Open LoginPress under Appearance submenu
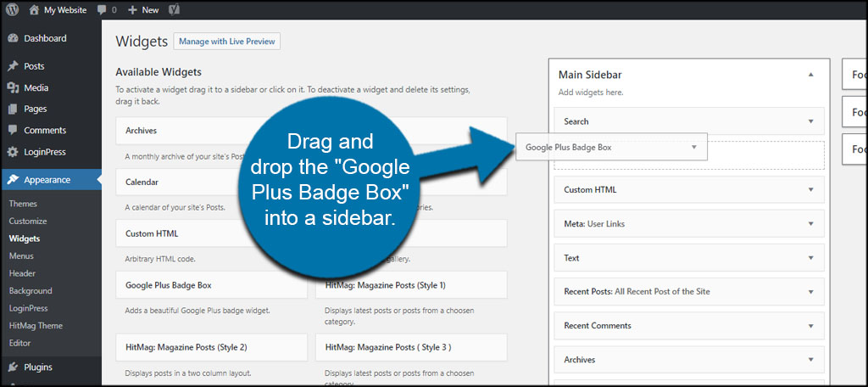The height and width of the screenshot is (387, 868). click(28, 308)
